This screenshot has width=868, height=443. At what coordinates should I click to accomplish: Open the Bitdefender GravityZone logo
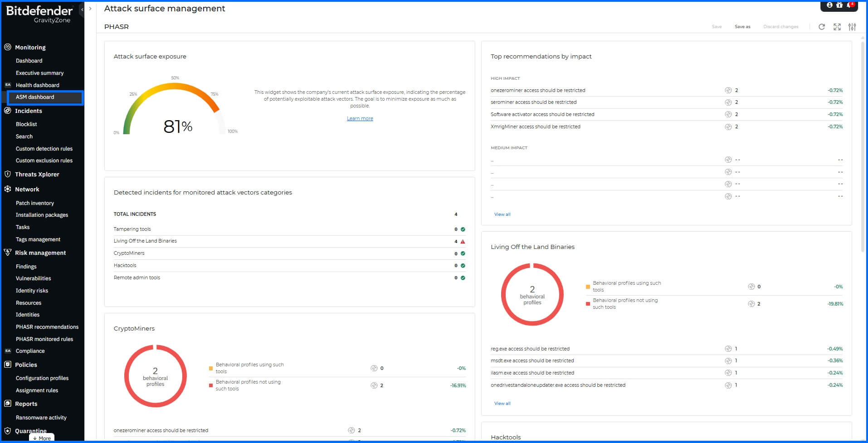(x=39, y=14)
